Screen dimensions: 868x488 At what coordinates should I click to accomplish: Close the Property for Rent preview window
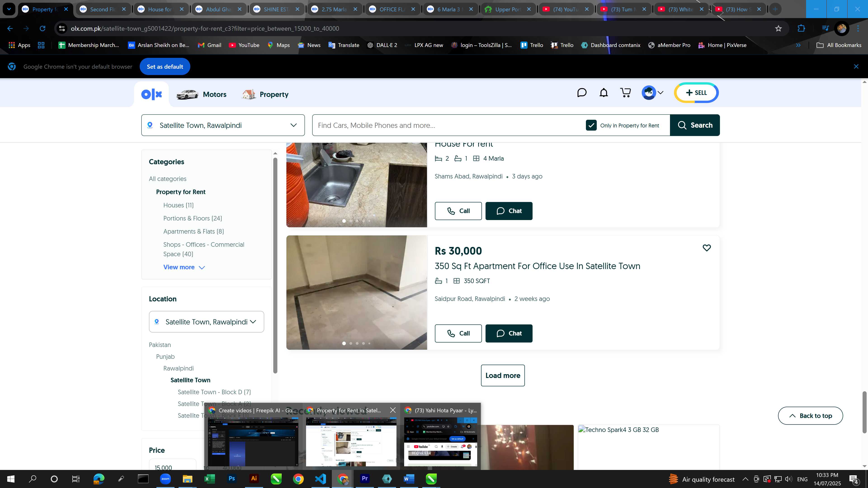[x=393, y=410]
